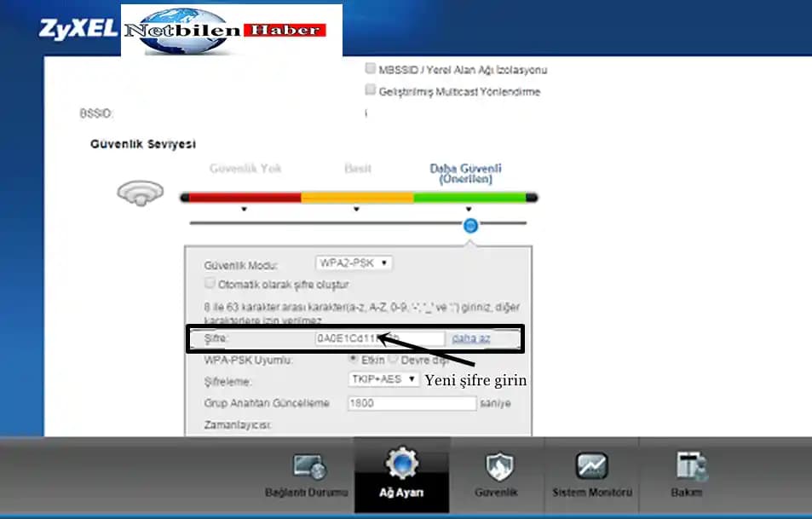812x519 pixels.
Task: Click the 'daha az' link
Action: (470, 338)
